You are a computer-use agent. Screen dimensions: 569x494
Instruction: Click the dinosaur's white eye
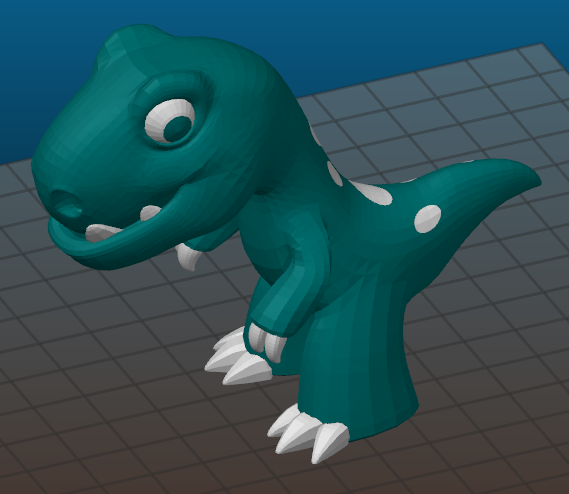(x=170, y=121)
